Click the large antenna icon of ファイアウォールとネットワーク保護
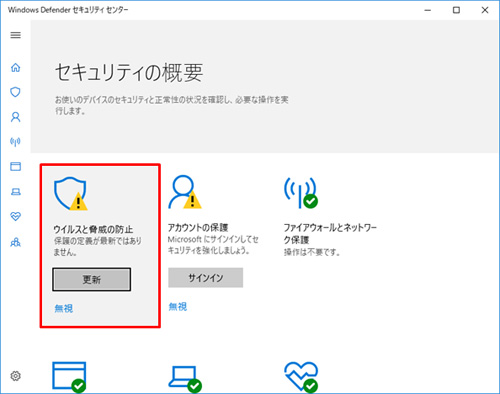 301,193
